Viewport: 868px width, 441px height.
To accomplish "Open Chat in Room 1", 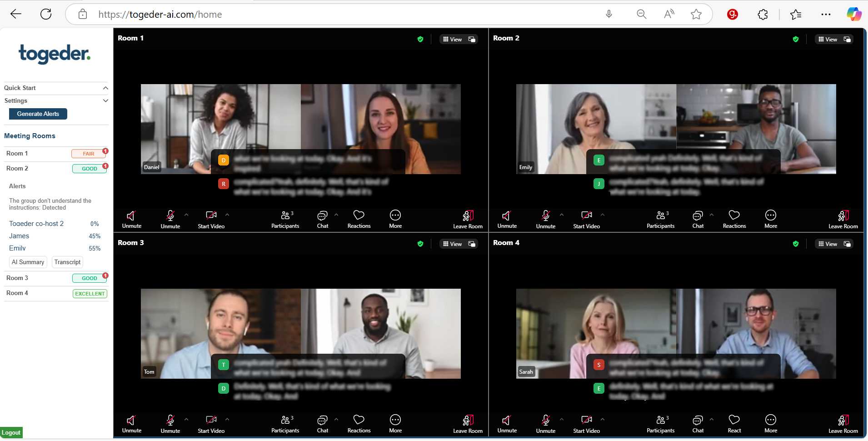I will pyautogui.click(x=323, y=219).
